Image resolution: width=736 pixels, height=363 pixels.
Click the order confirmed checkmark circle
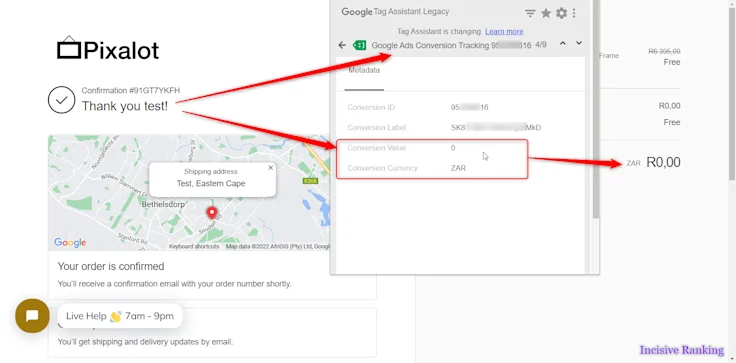point(61,100)
